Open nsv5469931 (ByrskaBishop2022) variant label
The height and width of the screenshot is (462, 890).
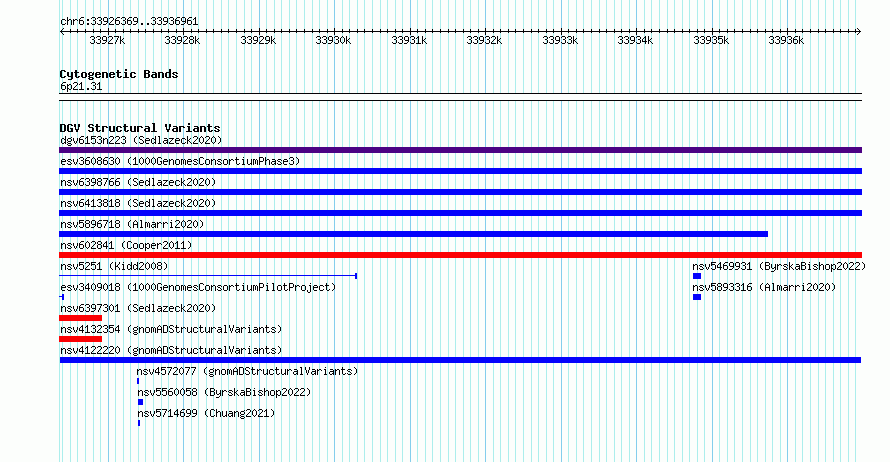pos(779,266)
